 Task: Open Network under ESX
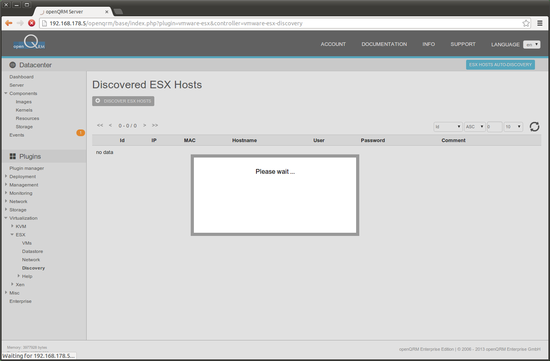pos(31,260)
